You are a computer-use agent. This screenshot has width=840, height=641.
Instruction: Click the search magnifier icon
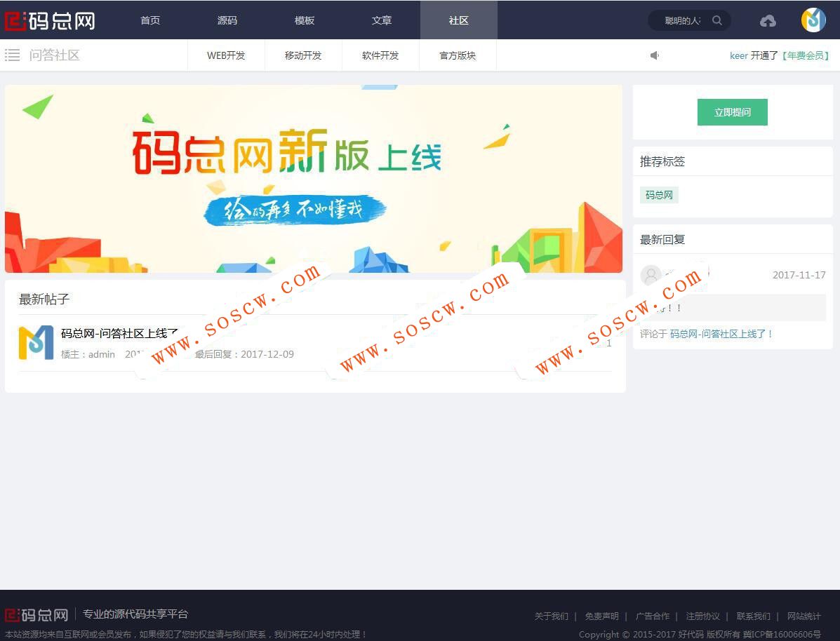pyautogui.click(x=716, y=20)
